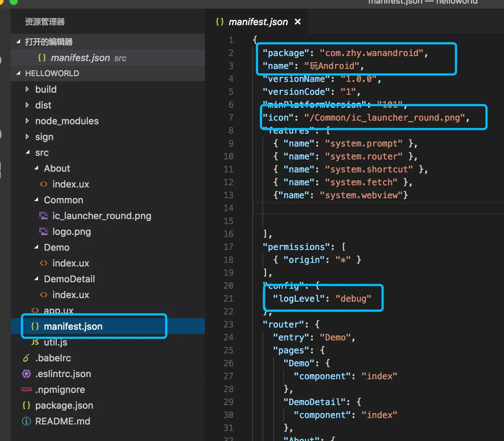Select the manifest.json editor tab

pos(256,22)
